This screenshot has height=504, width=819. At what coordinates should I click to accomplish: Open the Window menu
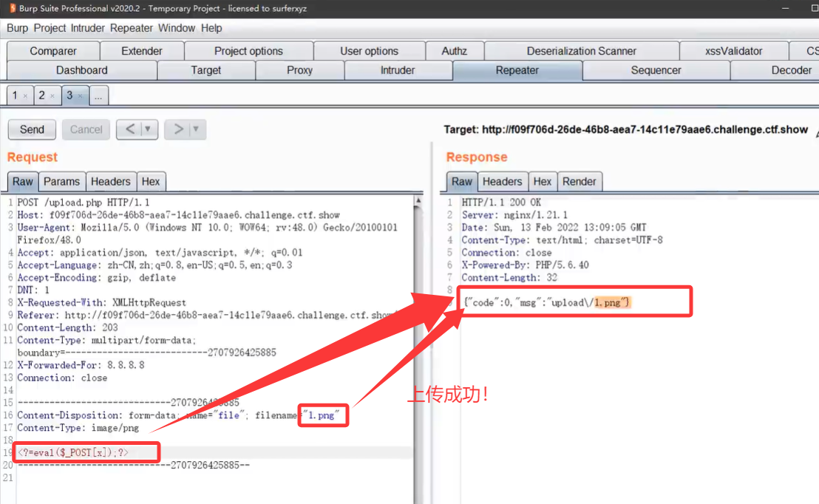[x=177, y=28]
